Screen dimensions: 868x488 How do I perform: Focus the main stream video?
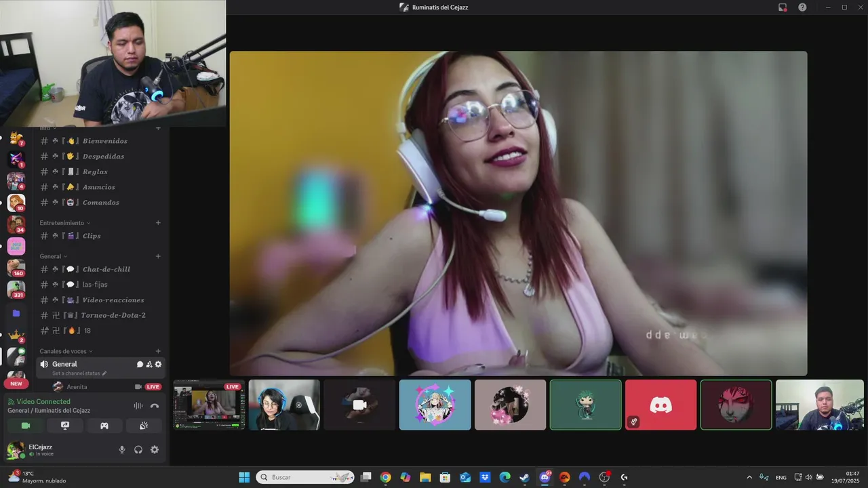518,213
